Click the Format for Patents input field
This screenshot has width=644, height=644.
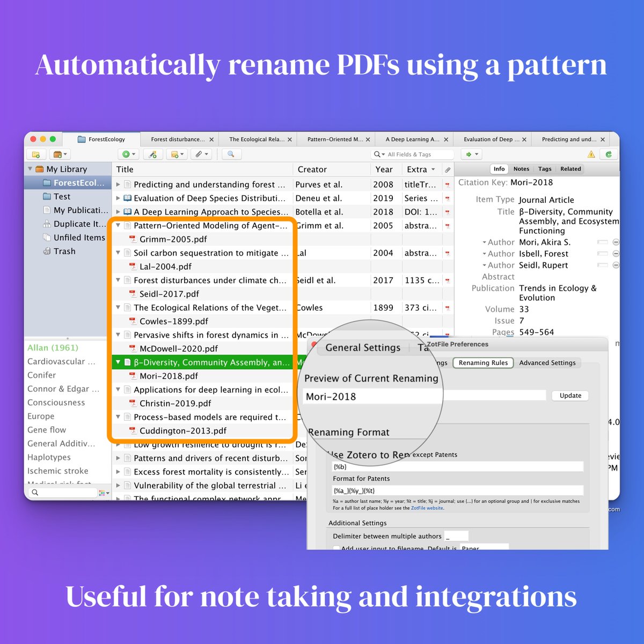458,491
